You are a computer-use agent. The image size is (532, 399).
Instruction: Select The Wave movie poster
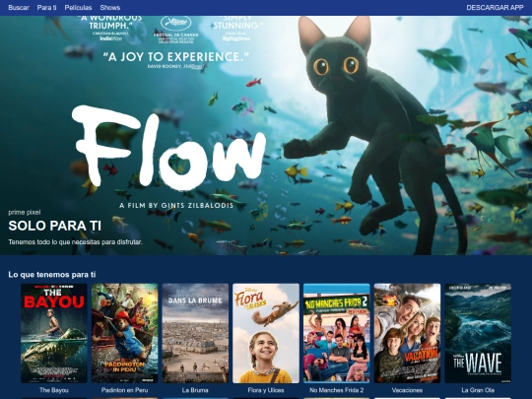[478, 333]
